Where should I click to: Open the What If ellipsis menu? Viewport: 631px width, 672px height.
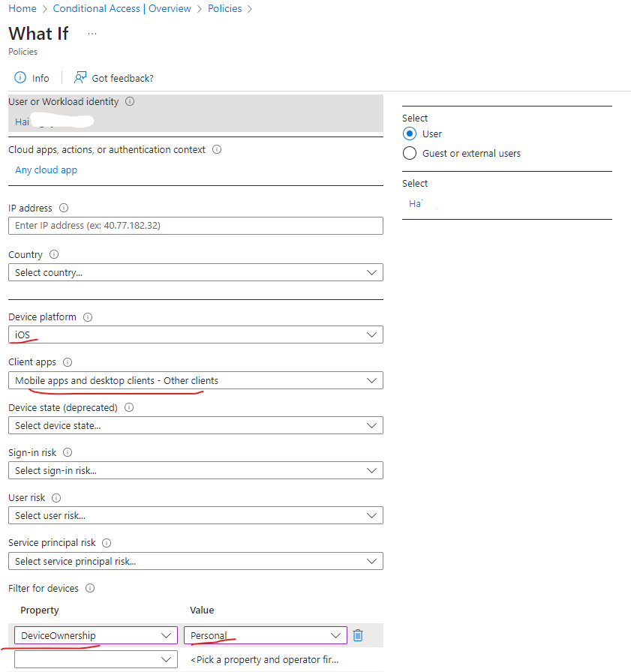(92, 34)
